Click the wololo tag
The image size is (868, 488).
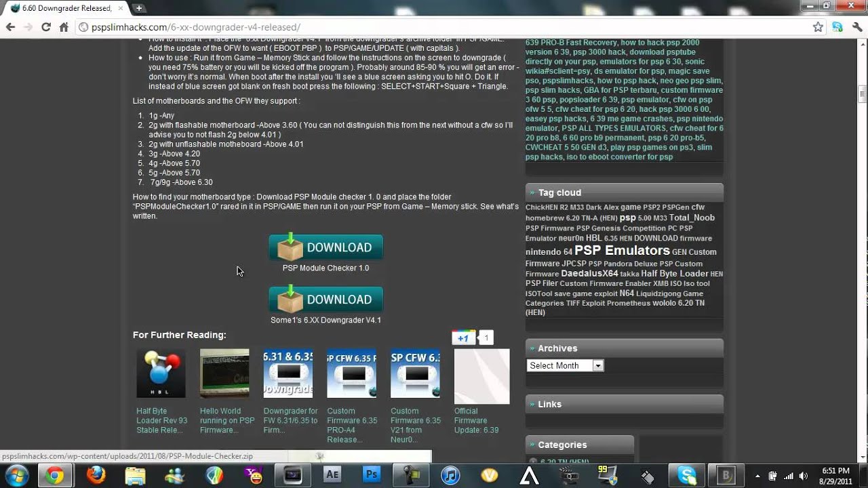[x=664, y=303]
